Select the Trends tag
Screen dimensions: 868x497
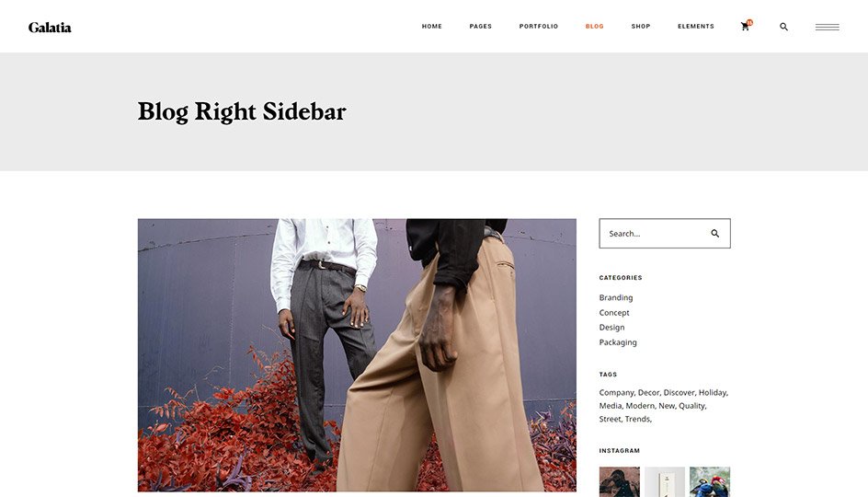(x=638, y=419)
